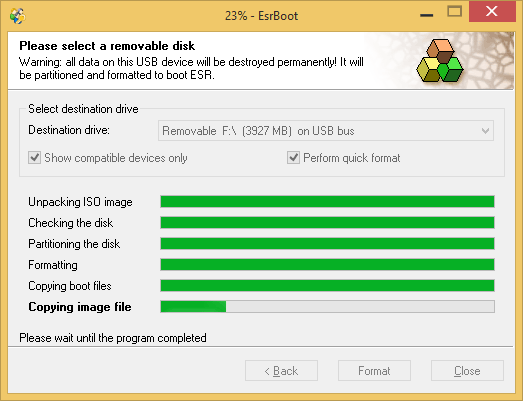
Task: Click the Checking the disk progress bar
Action: point(327,223)
